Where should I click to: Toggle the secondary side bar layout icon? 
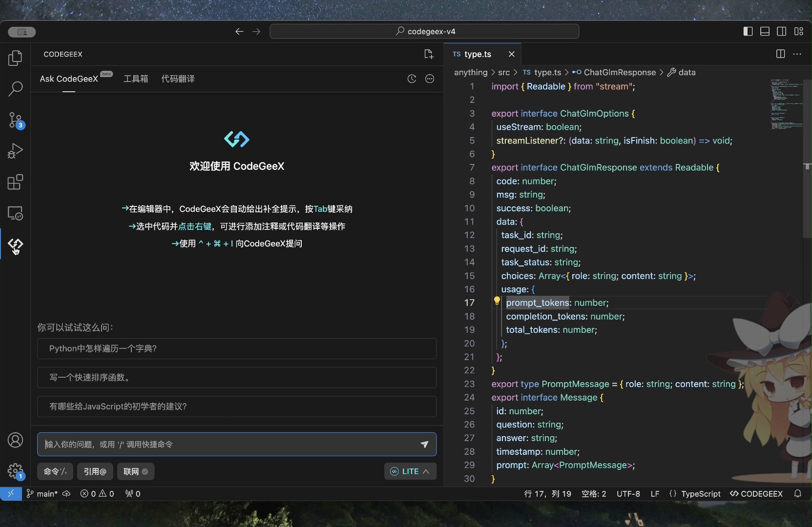click(x=782, y=31)
